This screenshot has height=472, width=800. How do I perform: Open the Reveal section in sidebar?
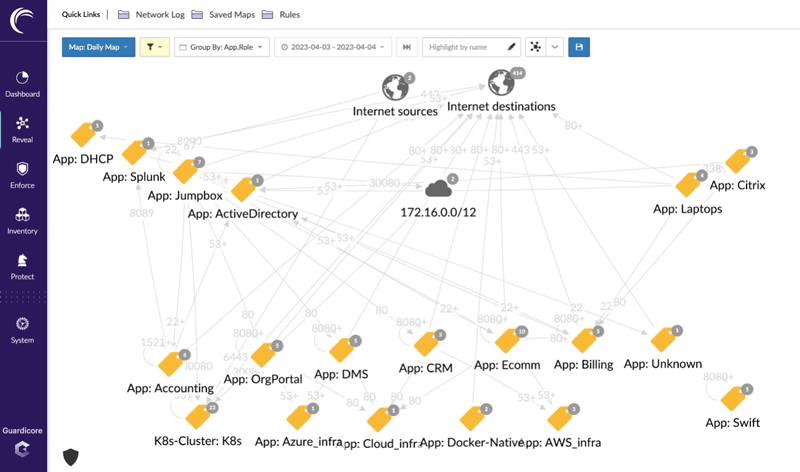[22, 130]
